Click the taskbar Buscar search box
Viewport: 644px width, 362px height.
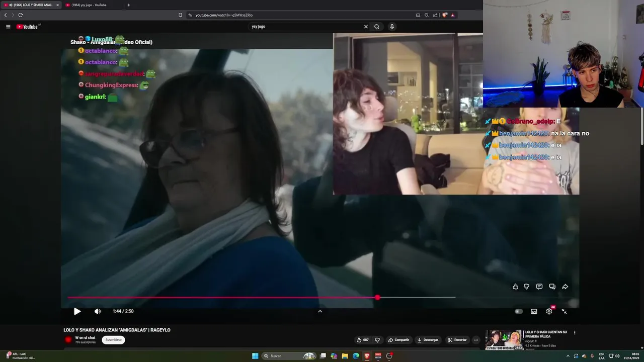coord(289,356)
